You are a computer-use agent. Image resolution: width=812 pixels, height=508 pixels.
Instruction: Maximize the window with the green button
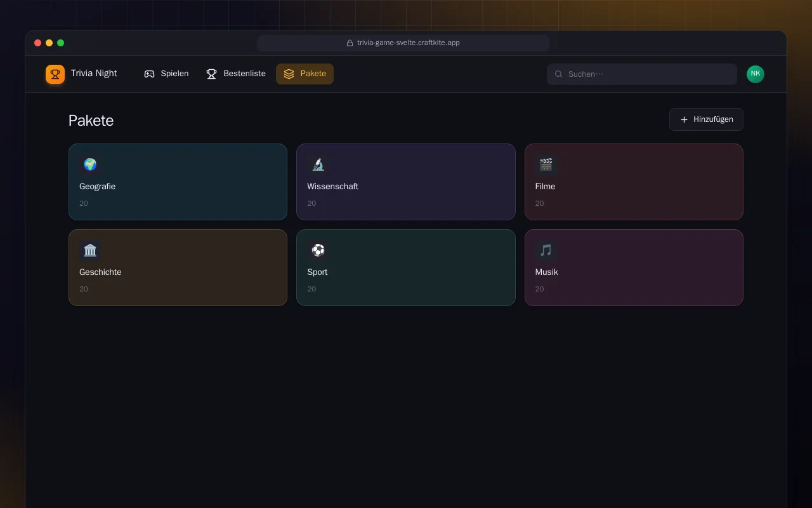click(60, 43)
